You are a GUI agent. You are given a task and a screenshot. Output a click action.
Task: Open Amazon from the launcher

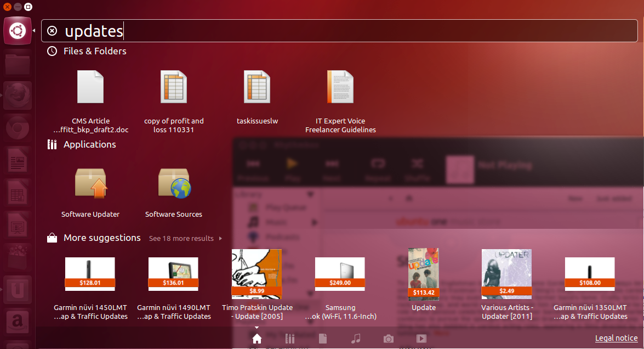pyautogui.click(x=17, y=322)
